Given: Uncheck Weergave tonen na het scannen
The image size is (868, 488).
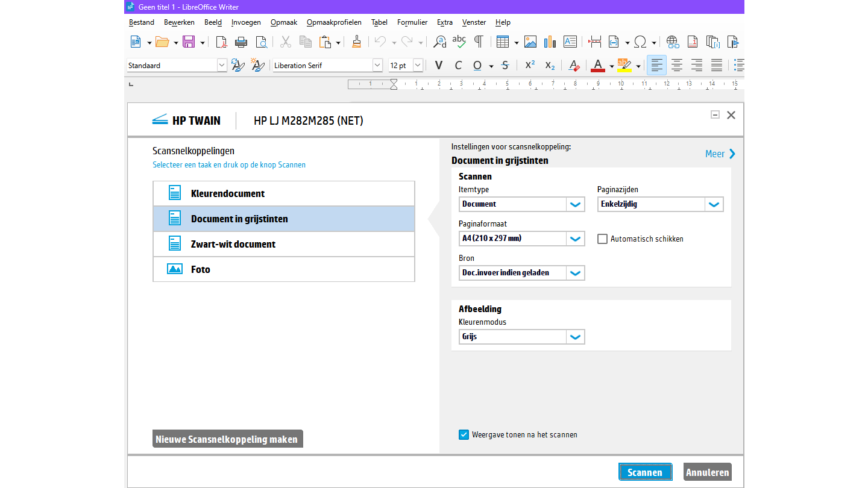Looking at the screenshot, I should tap(464, 434).
